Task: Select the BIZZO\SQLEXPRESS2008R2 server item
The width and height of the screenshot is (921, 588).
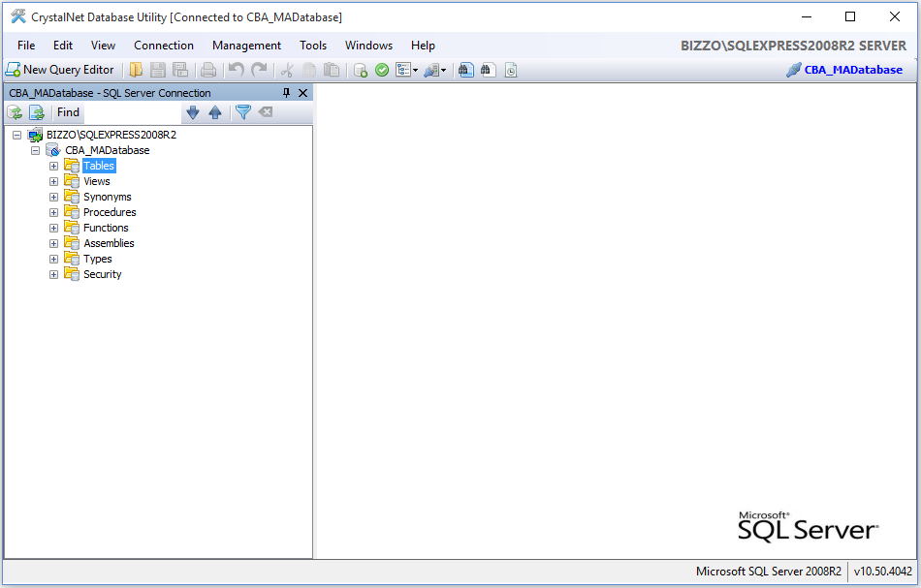Action: click(x=111, y=135)
